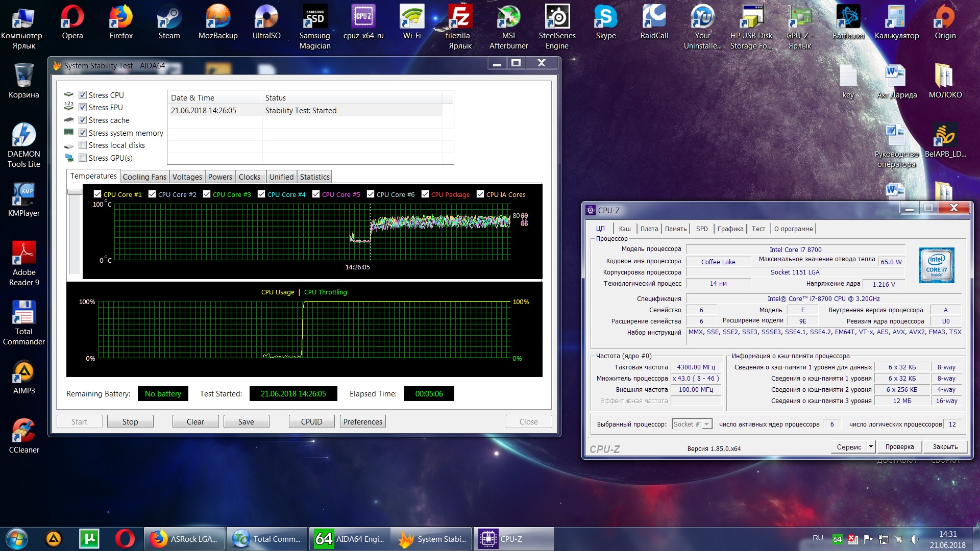Click the temperature graph vertical slider
Viewport: 980px width, 551px height.
click(75, 192)
